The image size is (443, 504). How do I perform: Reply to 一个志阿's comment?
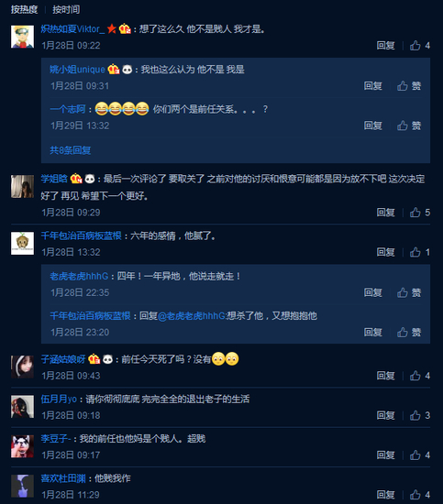point(373,126)
